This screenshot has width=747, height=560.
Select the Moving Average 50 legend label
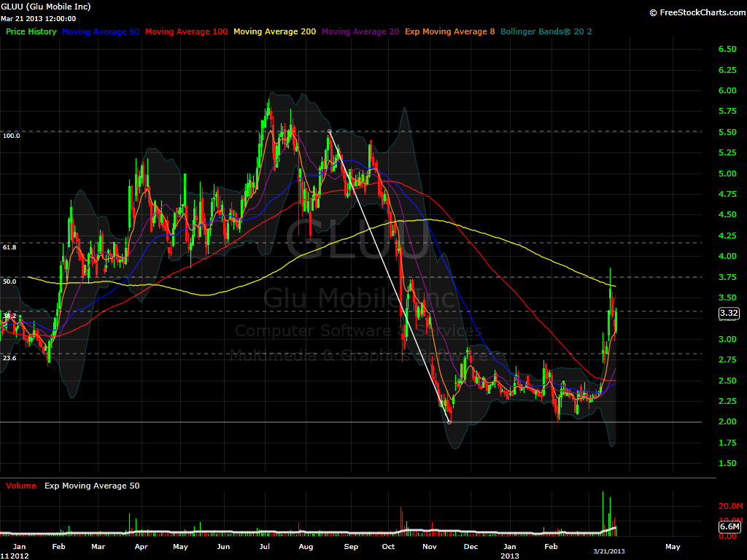(101, 31)
